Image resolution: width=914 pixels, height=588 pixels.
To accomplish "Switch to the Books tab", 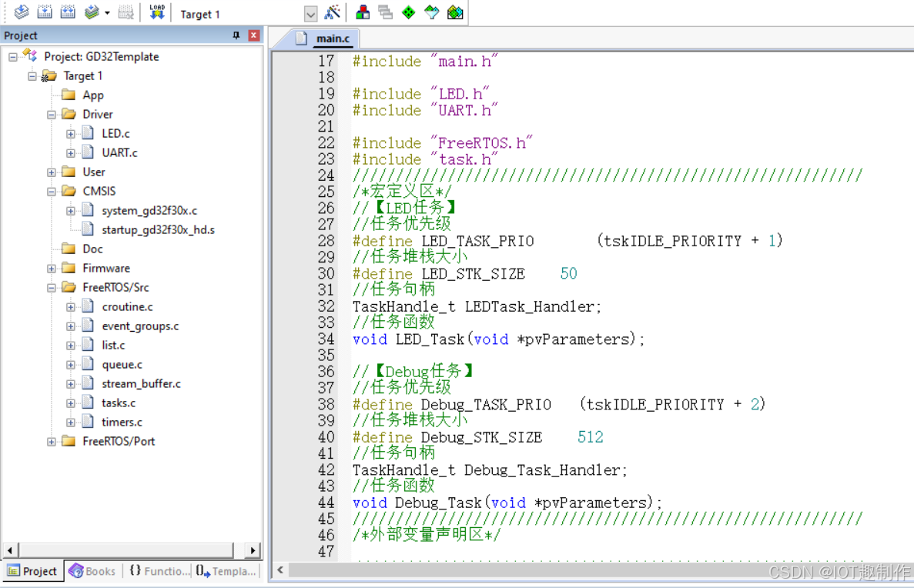I will point(92,571).
